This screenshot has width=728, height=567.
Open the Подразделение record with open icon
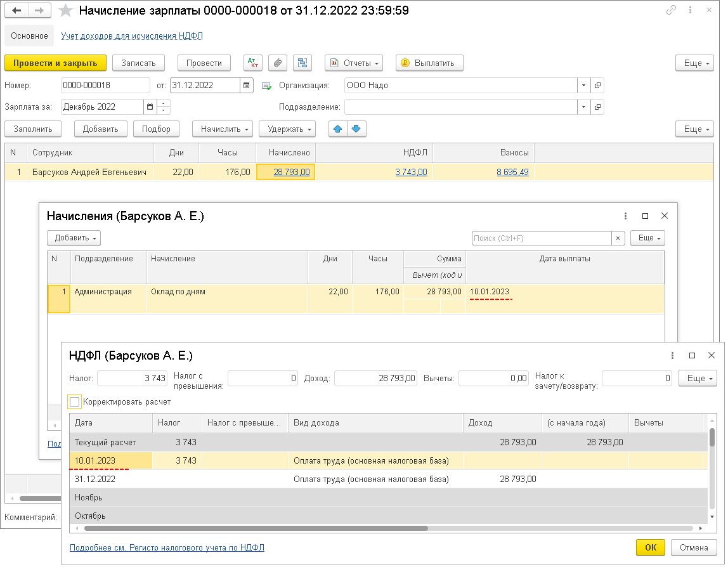click(597, 107)
